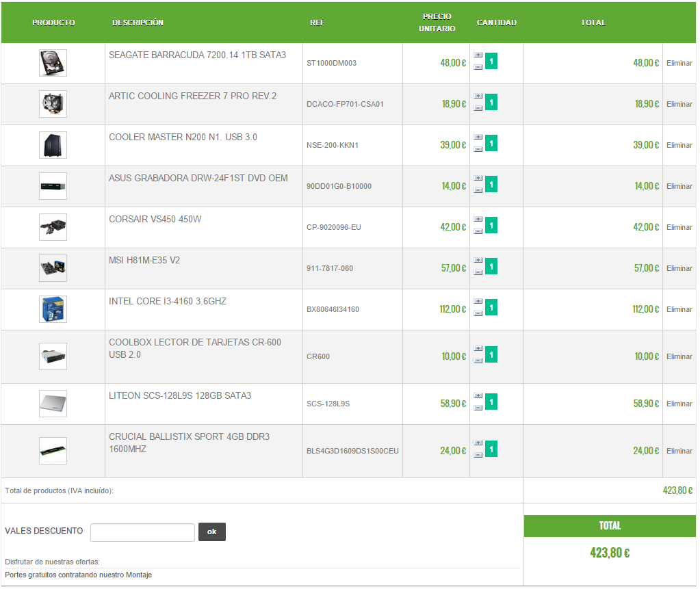
Task: Decrease quantity of Cooler Master N200 case
Action: [478, 149]
